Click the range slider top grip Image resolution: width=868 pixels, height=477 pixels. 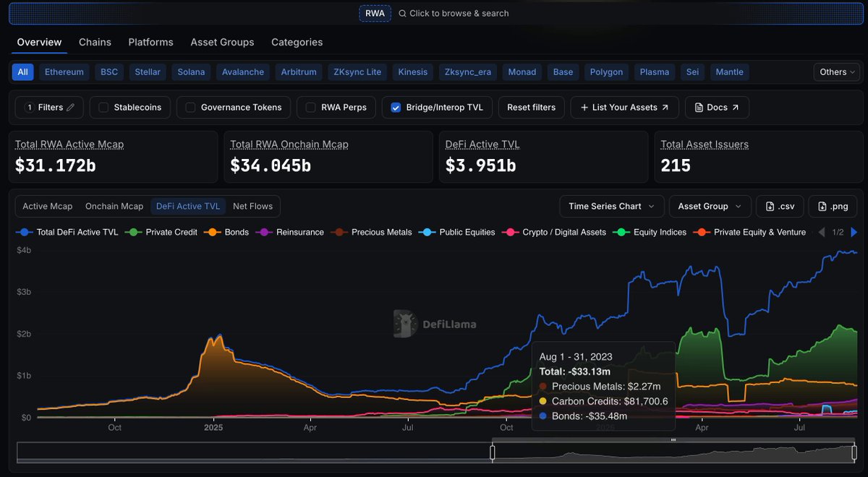click(x=673, y=439)
